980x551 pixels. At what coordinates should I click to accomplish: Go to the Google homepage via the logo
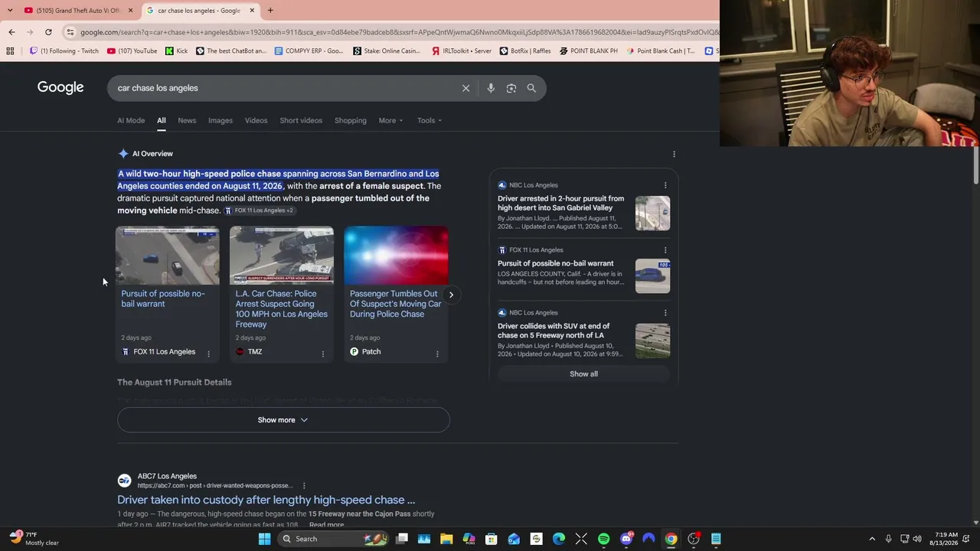click(60, 87)
